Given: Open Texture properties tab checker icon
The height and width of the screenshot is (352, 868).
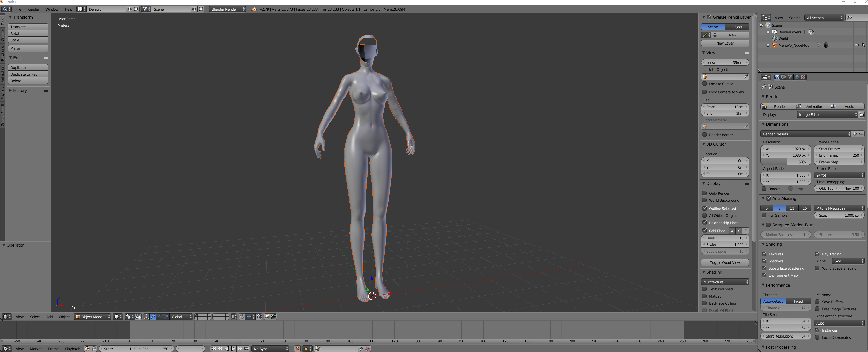Looking at the screenshot, I should pos(804,77).
